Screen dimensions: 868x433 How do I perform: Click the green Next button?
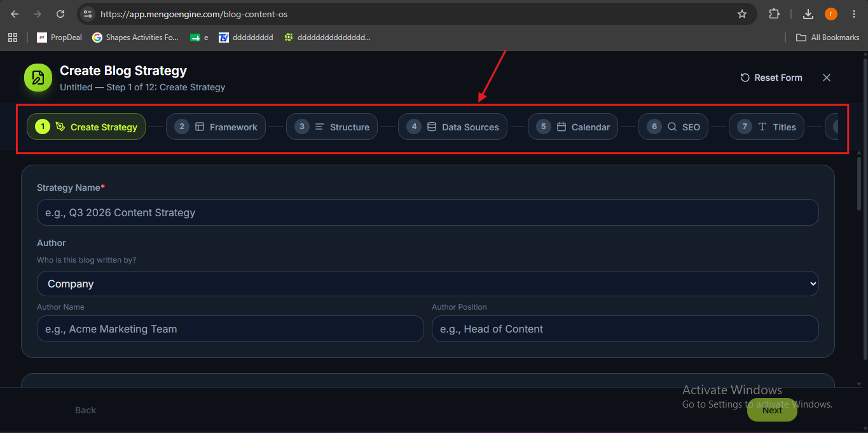[772, 410]
